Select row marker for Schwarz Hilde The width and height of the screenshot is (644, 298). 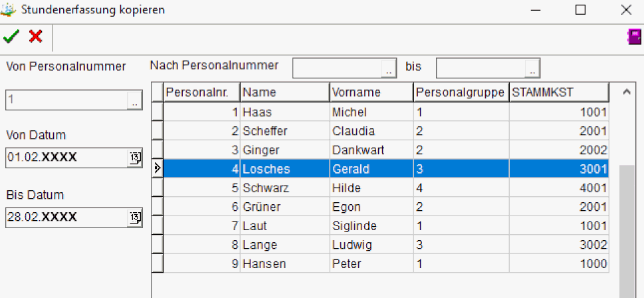pyautogui.click(x=158, y=188)
